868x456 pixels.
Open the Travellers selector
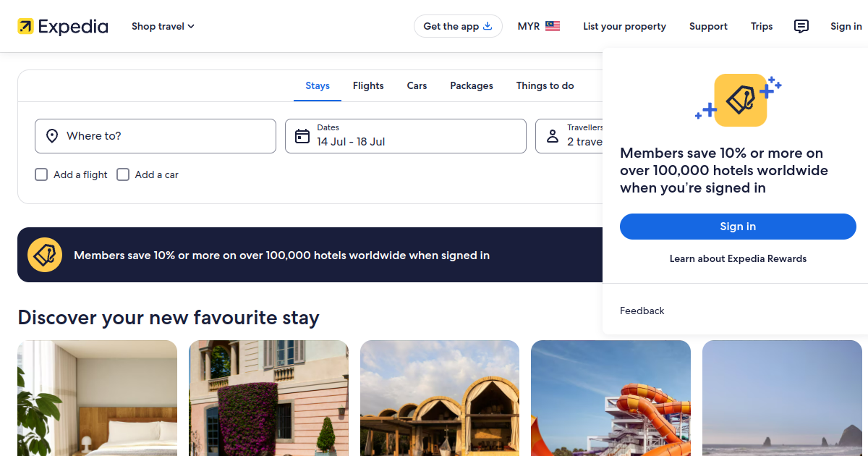[570, 136]
